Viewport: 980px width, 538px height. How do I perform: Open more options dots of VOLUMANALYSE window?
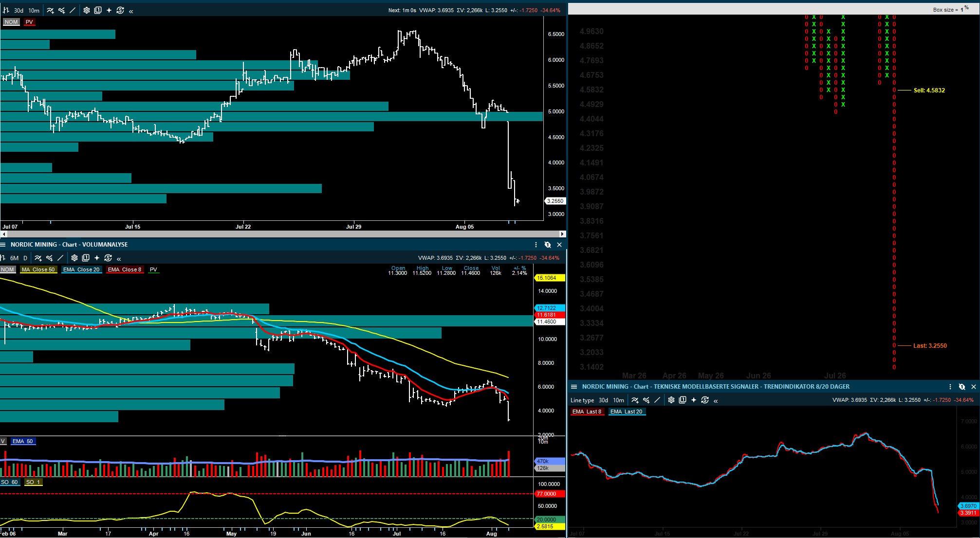[536, 245]
